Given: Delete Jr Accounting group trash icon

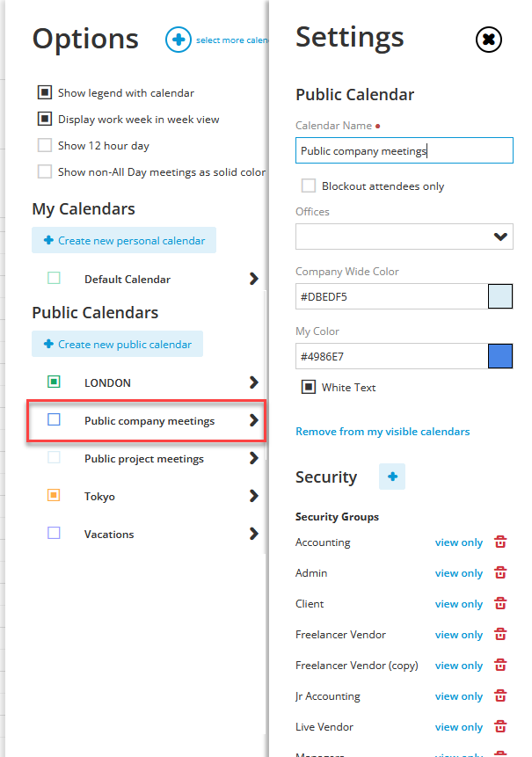Looking at the screenshot, I should point(500,695).
